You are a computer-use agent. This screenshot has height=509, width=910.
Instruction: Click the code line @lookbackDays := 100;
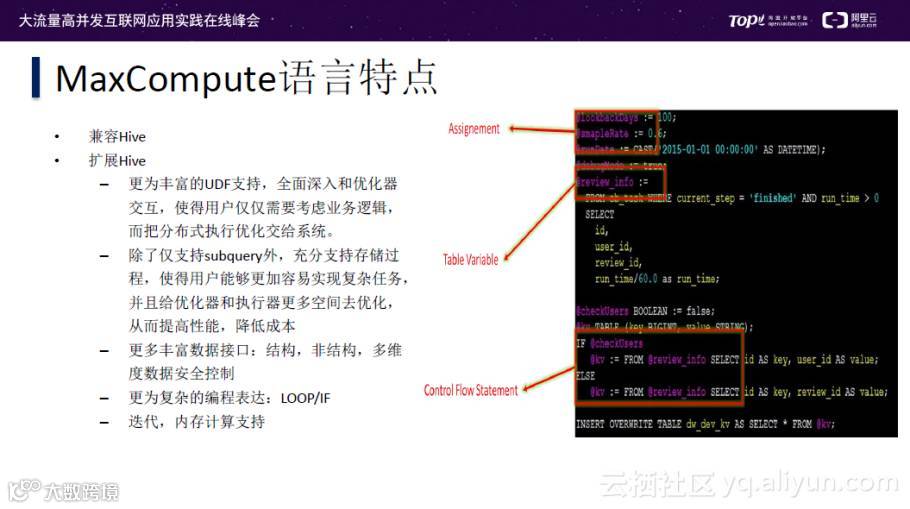[x=626, y=117]
